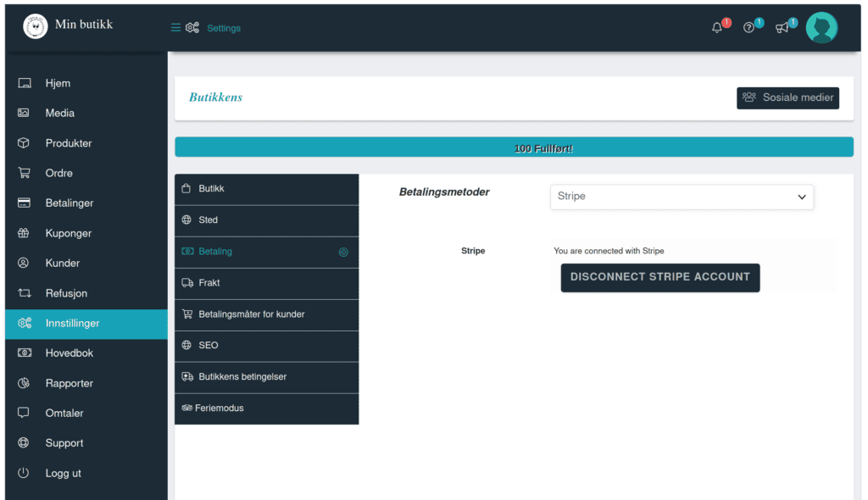Open Kuponger in sidebar
868x500 pixels.
[x=86, y=233]
